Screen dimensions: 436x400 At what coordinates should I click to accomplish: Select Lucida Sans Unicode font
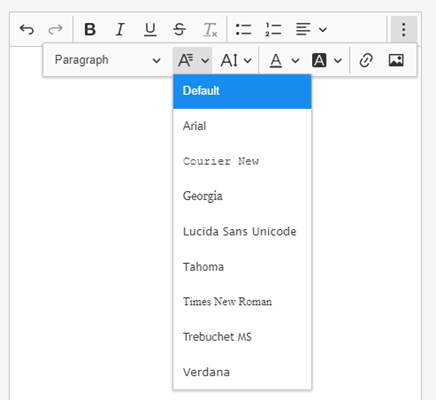pyautogui.click(x=242, y=232)
